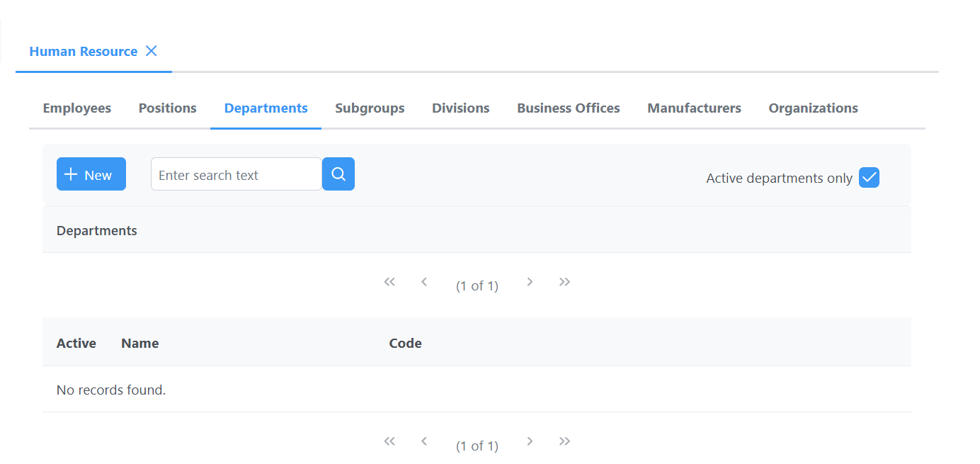
Task: Open the Divisions tab
Action: click(x=461, y=108)
